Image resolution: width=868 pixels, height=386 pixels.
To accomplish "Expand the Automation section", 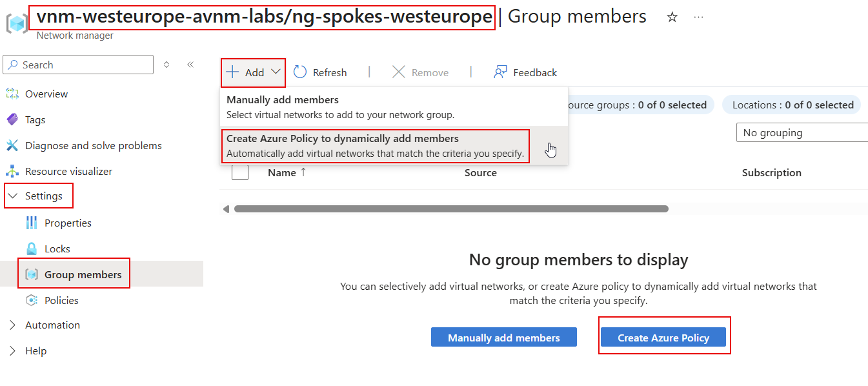I will 52,325.
